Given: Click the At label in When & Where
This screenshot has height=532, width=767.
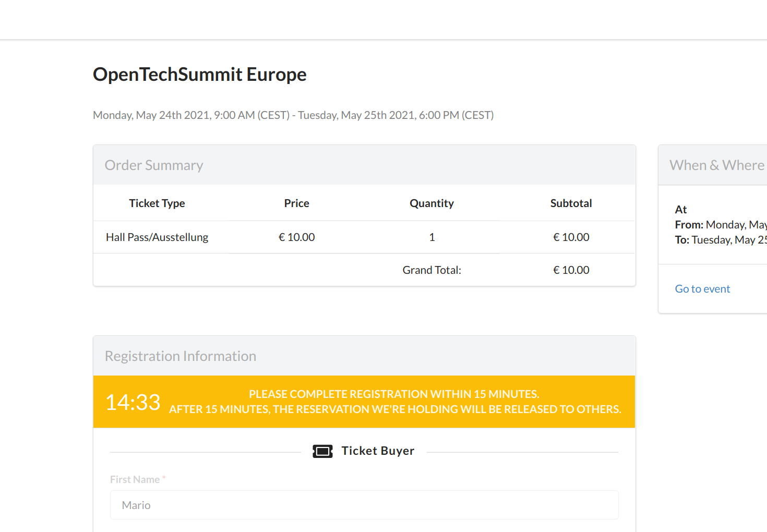Looking at the screenshot, I should pyautogui.click(x=681, y=210).
